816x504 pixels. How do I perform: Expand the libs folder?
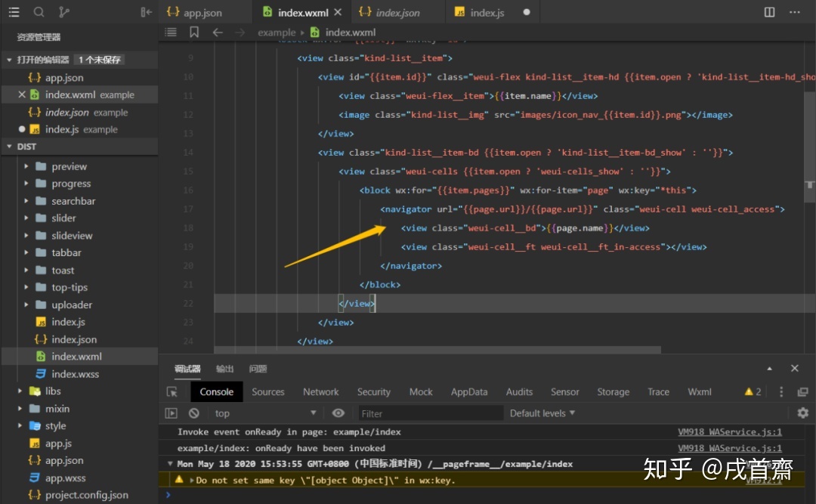coord(20,391)
